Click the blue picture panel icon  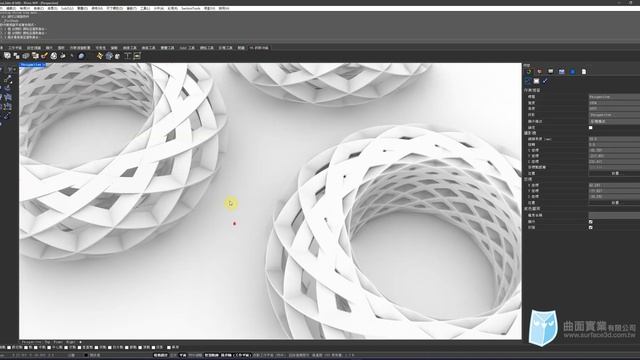click(x=562, y=71)
